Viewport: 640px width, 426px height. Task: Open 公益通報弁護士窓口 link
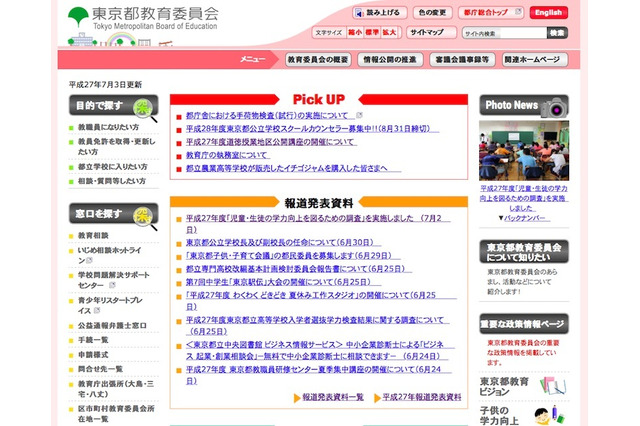[x=112, y=326]
